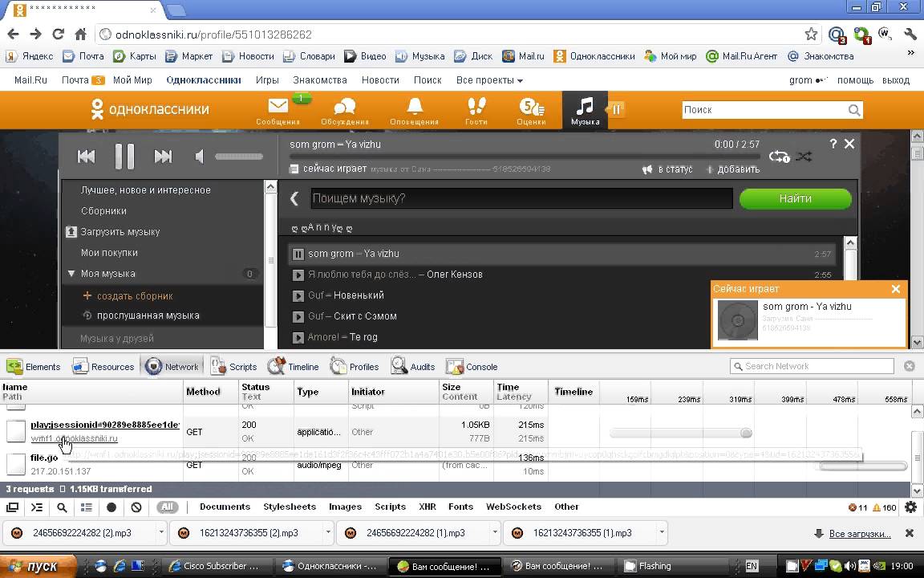Play Guf – Новенький track
Viewport: 924px width, 578px height.
298,295
